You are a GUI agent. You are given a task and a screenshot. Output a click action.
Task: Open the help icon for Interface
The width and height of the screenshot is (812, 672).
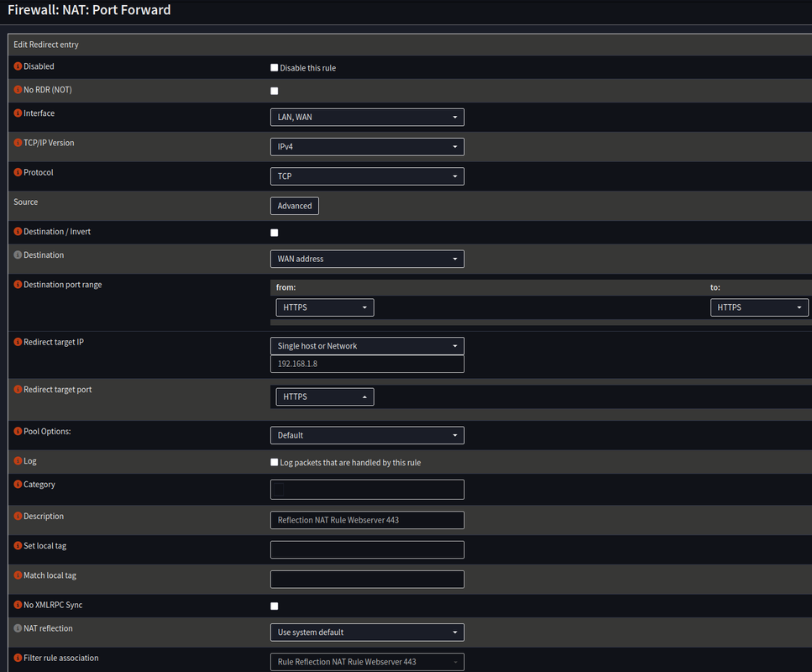(18, 113)
